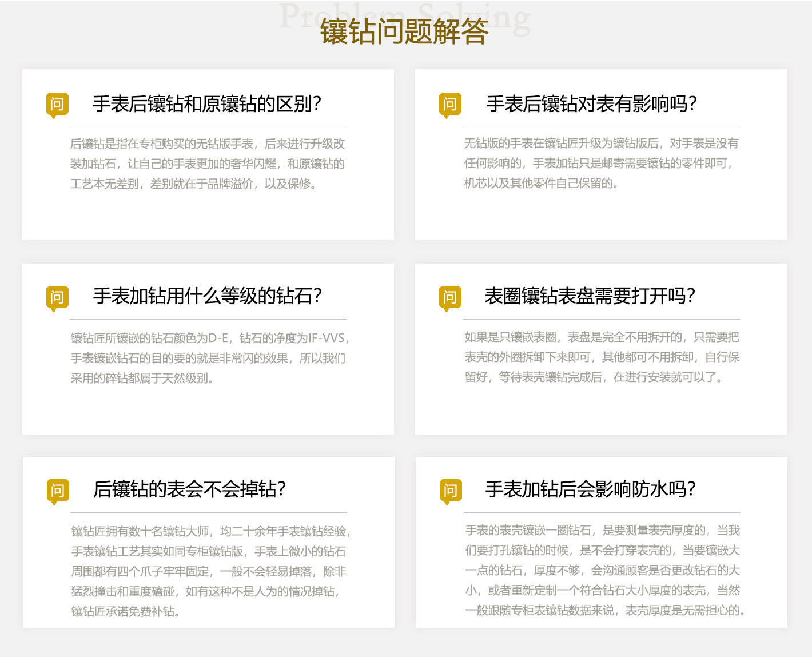Click the answer paragraph starting 手表的表壳镶嵌一圈钻石
This screenshot has width=812, height=657.
pos(604,571)
